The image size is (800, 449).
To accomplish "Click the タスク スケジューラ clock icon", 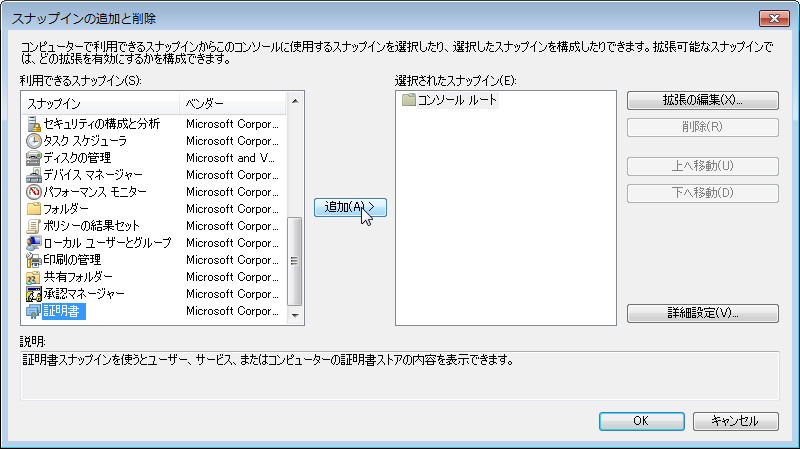I will click(x=33, y=141).
